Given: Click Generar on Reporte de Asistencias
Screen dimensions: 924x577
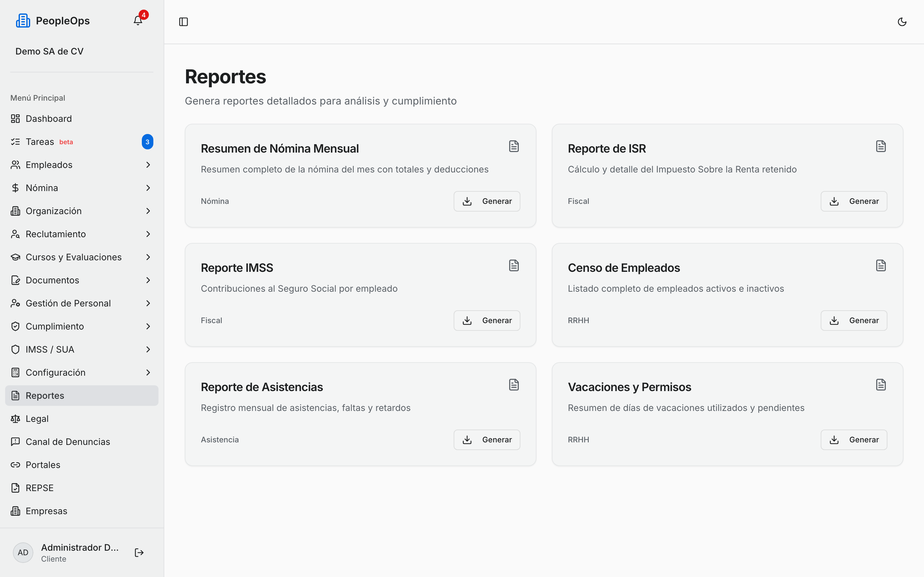Looking at the screenshot, I should pyautogui.click(x=487, y=439).
